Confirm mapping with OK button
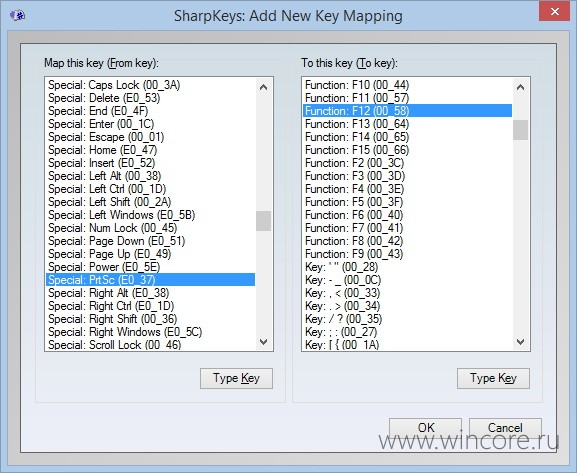Viewport: 577px width, 473px height. pyautogui.click(x=425, y=428)
